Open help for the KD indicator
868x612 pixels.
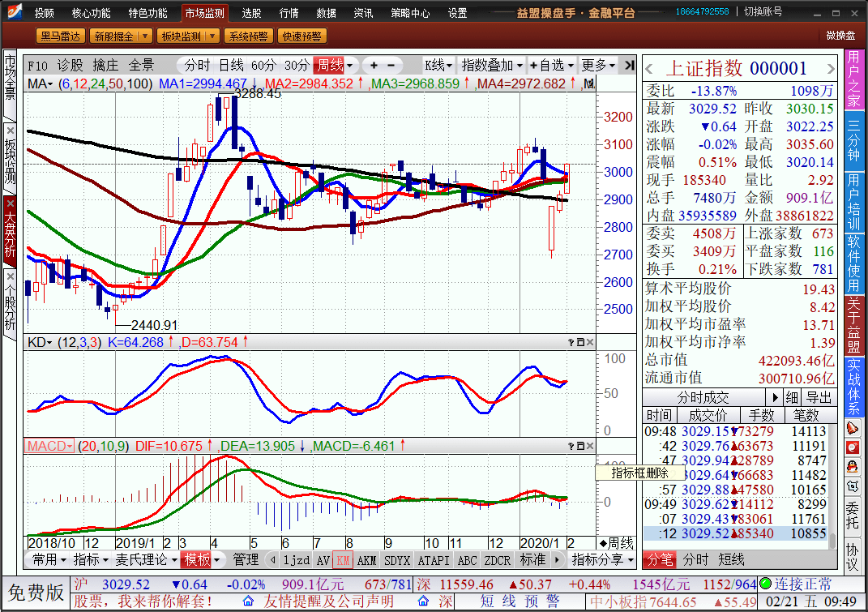[571, 342]
